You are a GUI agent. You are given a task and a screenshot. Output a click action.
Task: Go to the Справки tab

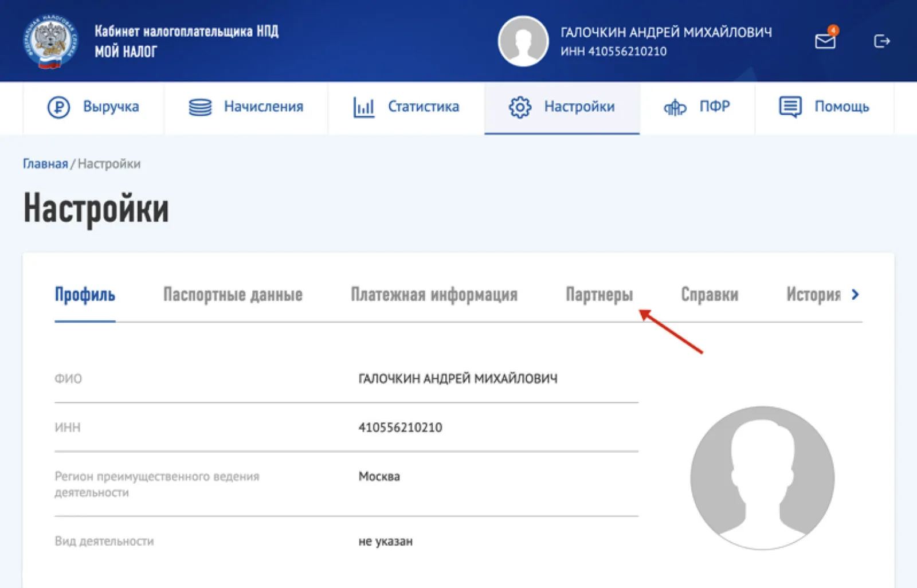pos(710,295)
